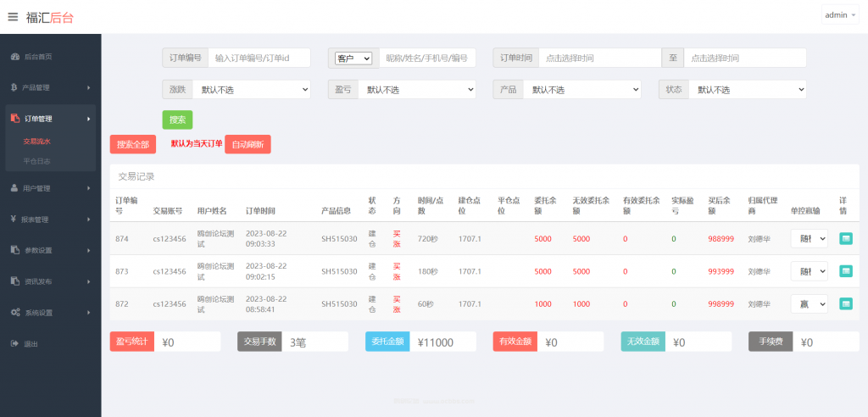Focus the customer 昵称/姓名/手机号 input
This screenshot has width=868, height=417.
point(427,58)
